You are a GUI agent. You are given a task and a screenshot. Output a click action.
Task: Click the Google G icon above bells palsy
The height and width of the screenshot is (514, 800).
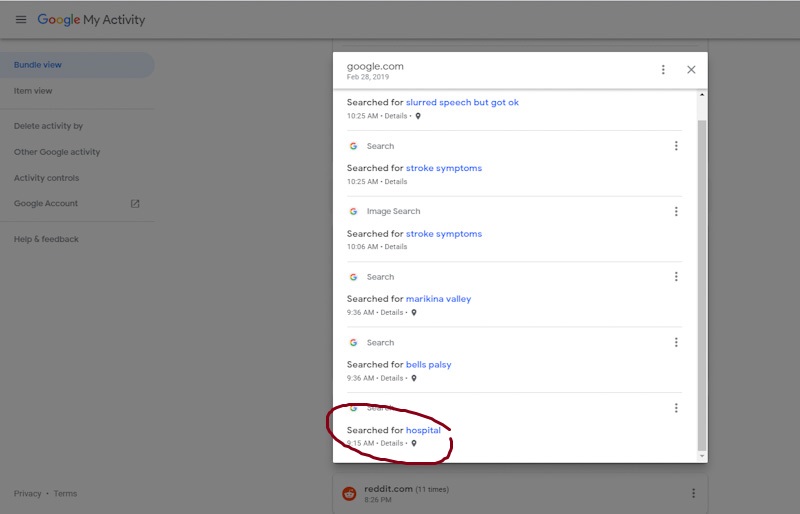click(x=353, y=342)
